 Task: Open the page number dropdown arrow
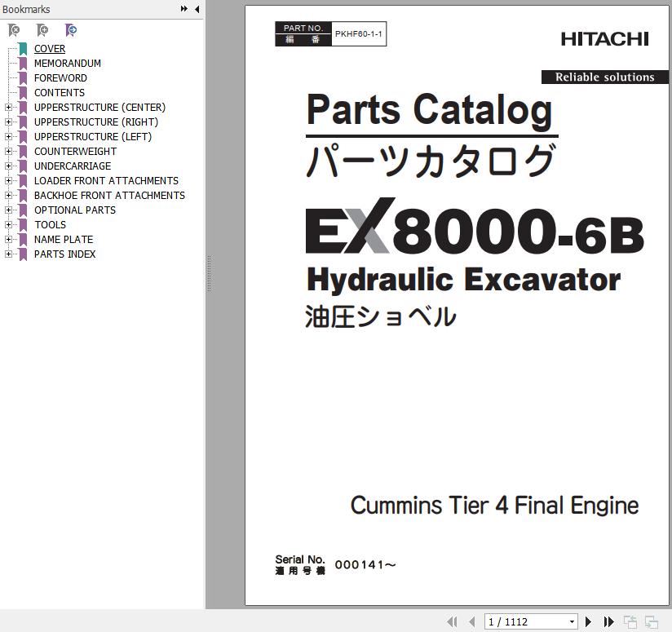point(572,621)
